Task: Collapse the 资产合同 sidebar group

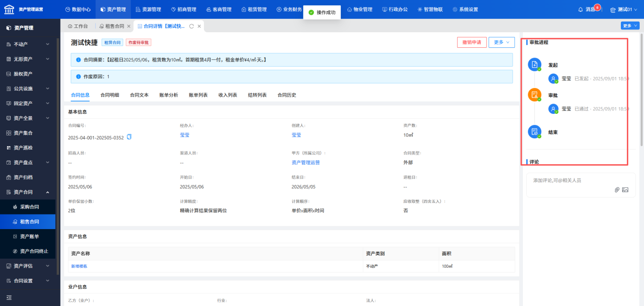Action: click(28, 192)
